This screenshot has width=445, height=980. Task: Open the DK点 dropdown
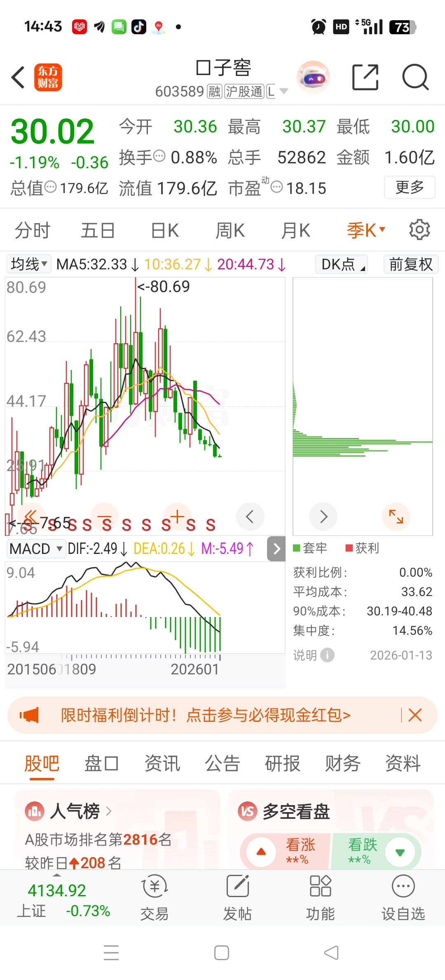pyautogui.click(x=342, y=264)
